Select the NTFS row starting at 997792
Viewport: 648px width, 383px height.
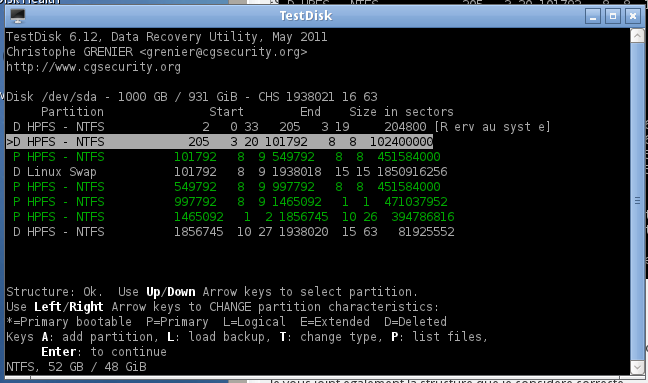pos(230,202)
